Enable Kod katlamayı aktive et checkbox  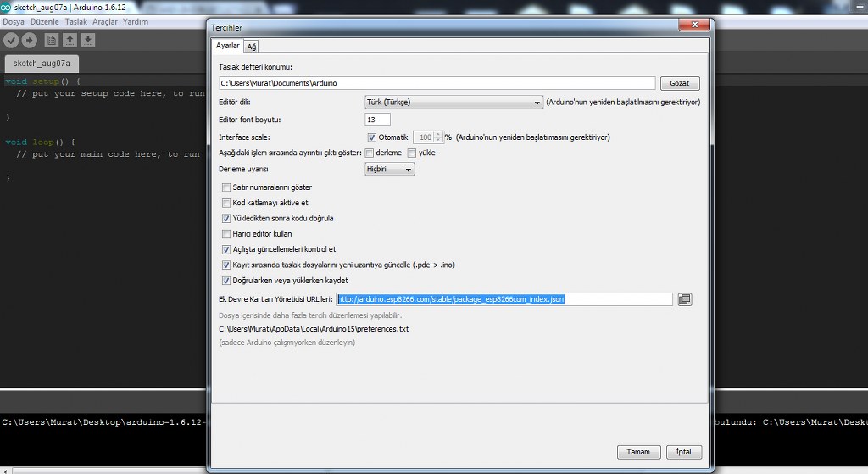click(225, 203)
